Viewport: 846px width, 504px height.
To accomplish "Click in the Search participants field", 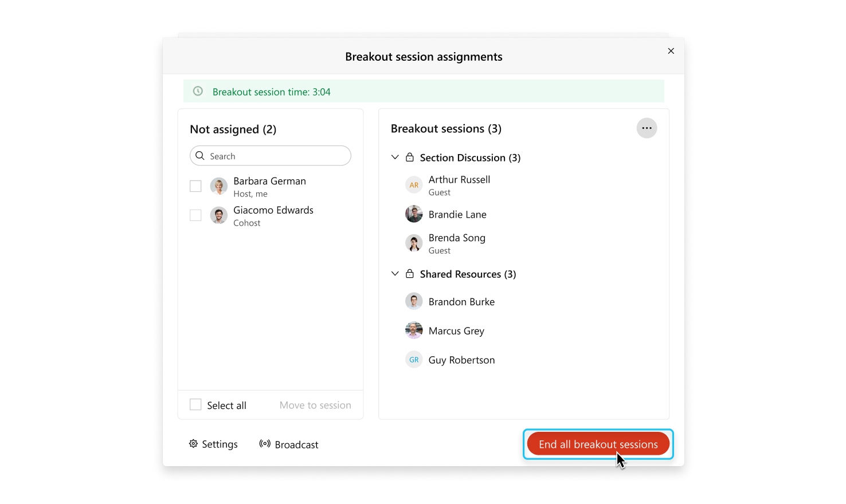I will (271, 156).
